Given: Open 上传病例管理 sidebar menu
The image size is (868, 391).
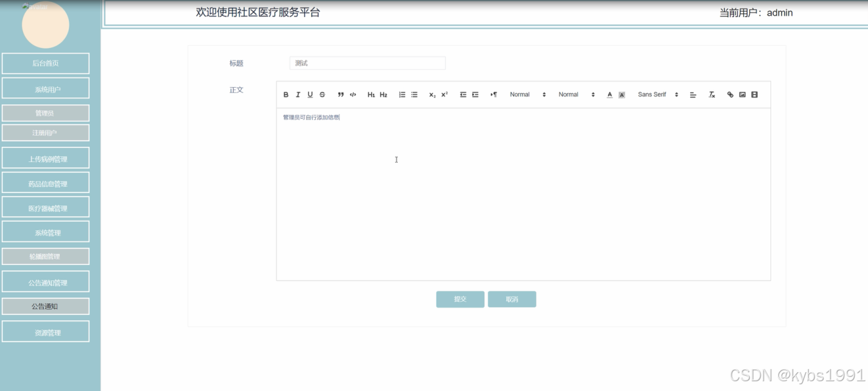Looking at the screenshot, I should point(46,158).
